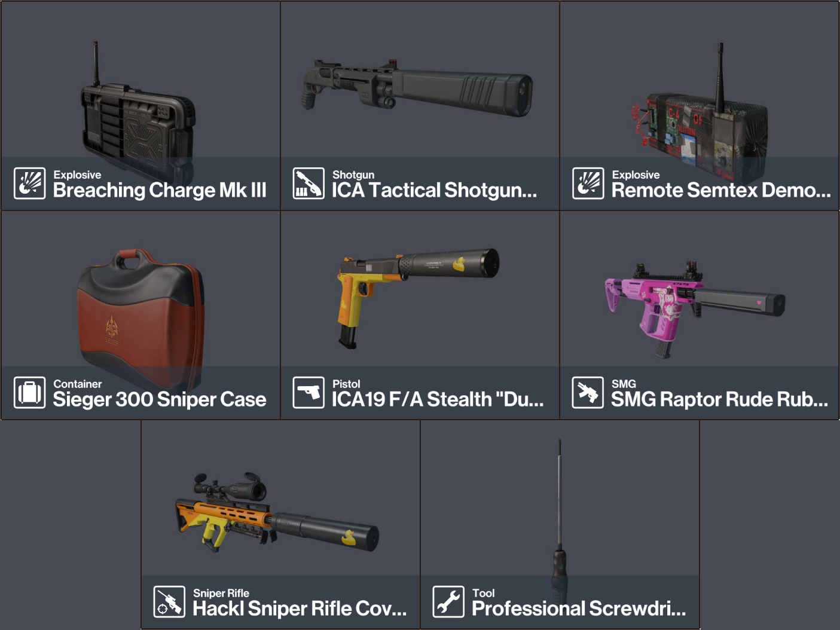The height and width of the screenshot is (630, 840).
Task: Open the Hackl Sniper Rifle Cov... label
Action: tap(300, 608)
